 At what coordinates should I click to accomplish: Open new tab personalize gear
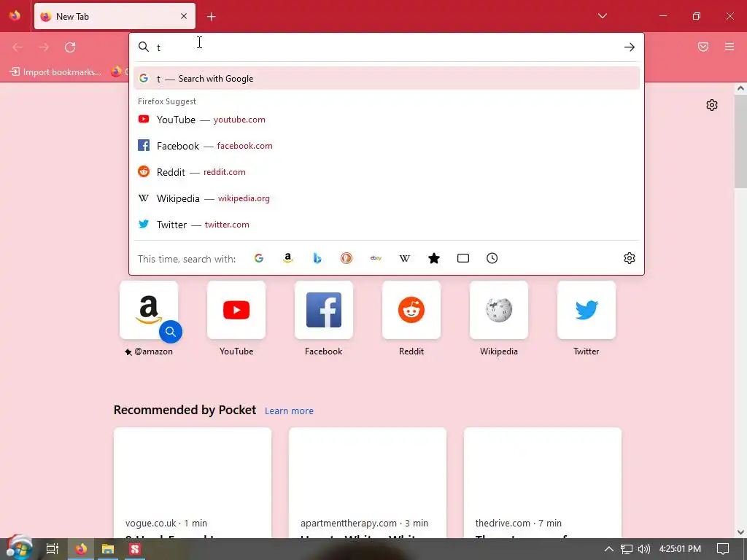[712, 105]
